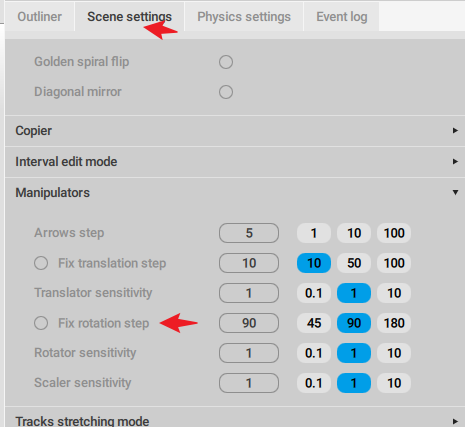Click the Arrows step value field
This screenshot has height=427, width=465.
point(249,233)
